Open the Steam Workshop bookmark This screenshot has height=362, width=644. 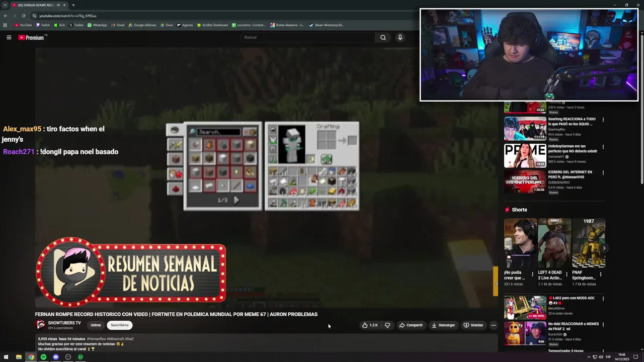327,25
